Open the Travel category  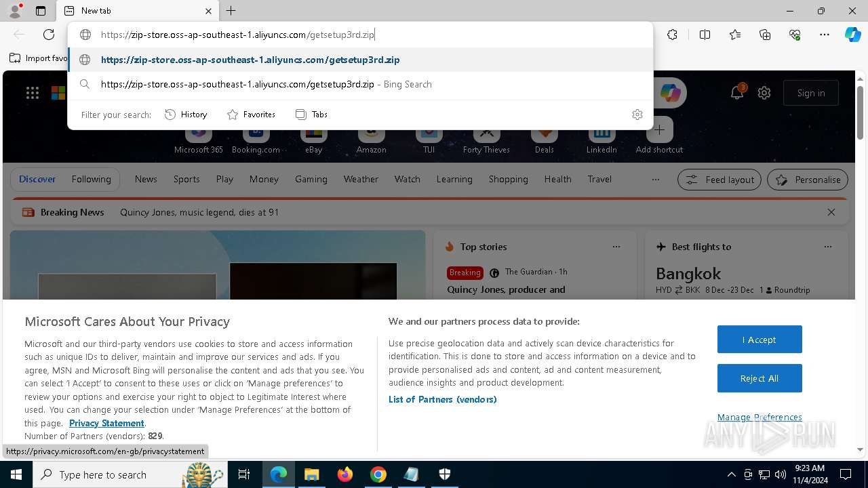tap(599, 179)
